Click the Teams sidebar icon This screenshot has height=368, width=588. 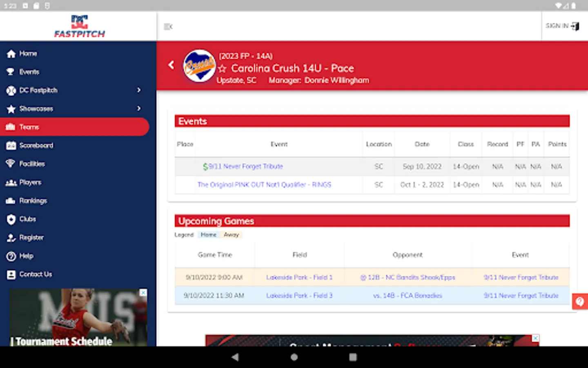[x=11, y=127]
